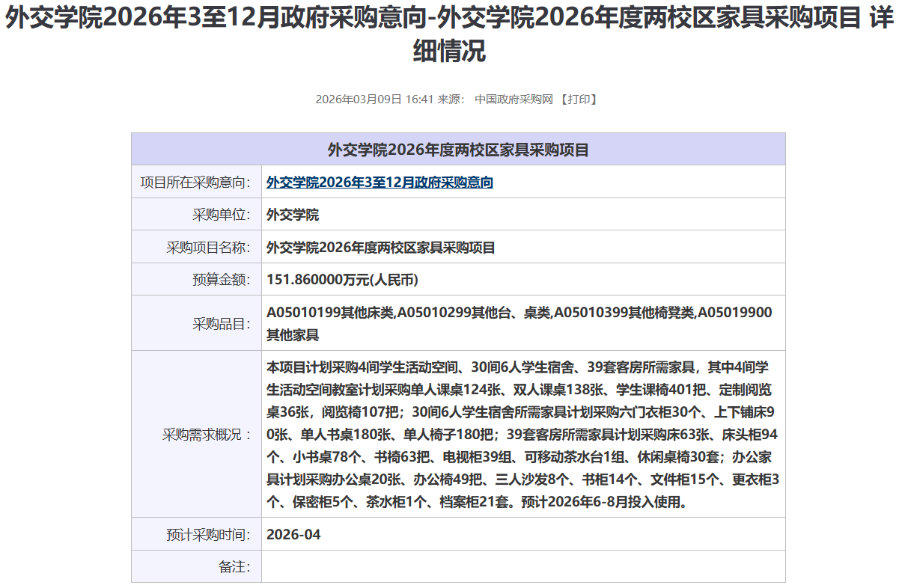This screenshot has height=588, width=899.
Task: Select the project name value in 采购项目名称 row
Action: (x=380, y=248)
